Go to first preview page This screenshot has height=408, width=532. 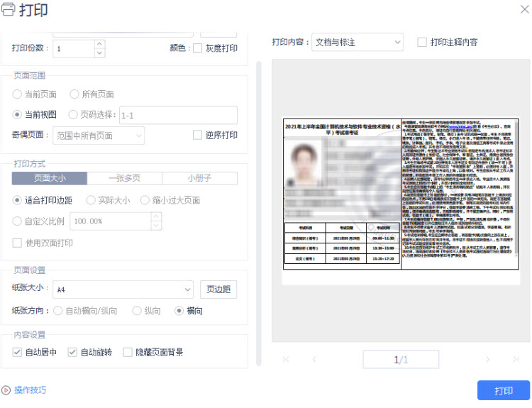(286, 359)
